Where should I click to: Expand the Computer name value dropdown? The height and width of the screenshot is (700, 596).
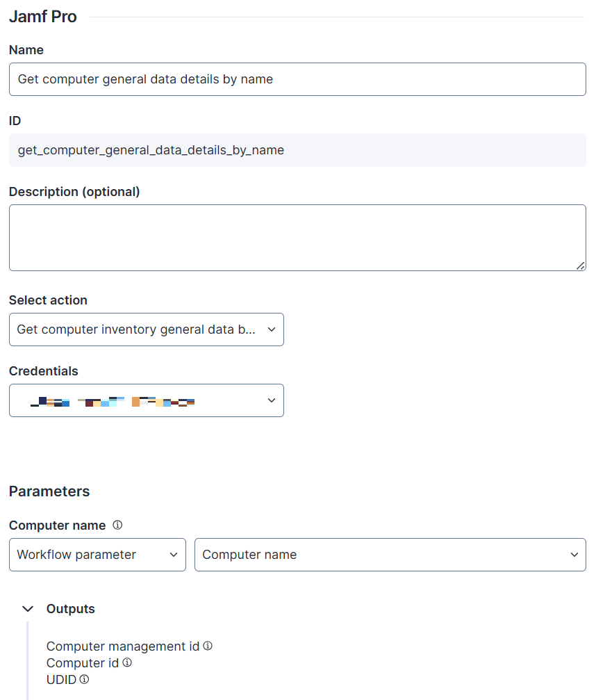pos(390,555)
